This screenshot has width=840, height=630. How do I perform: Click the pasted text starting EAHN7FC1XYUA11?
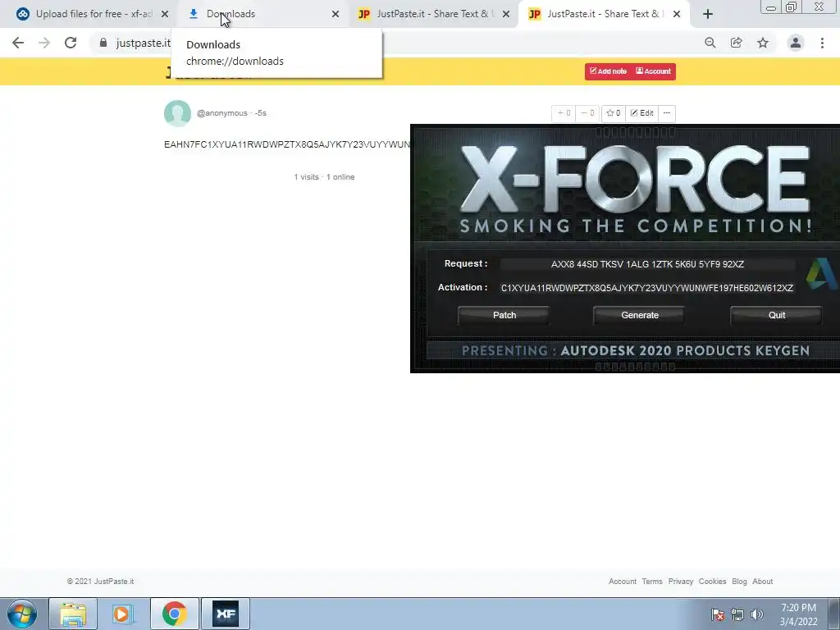tap(286, 144)
